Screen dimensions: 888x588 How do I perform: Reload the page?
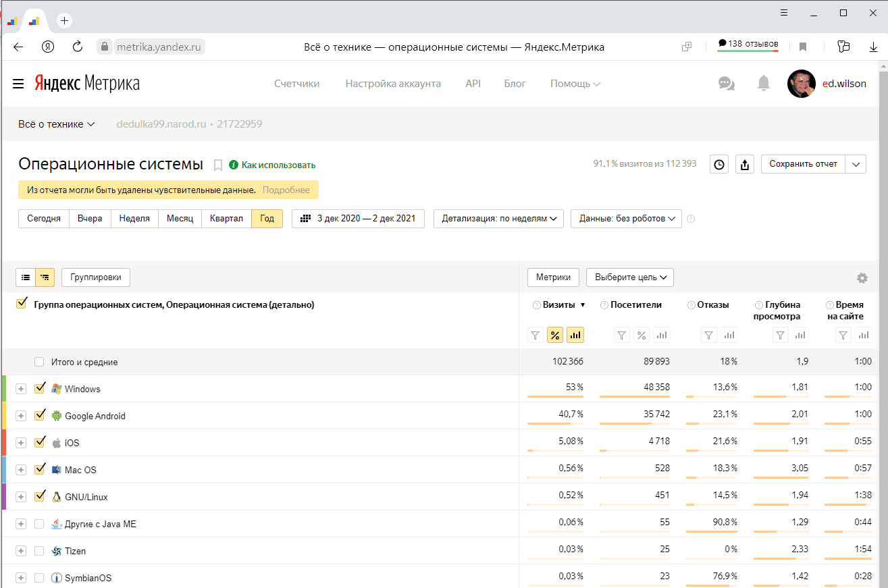(78, 47)
